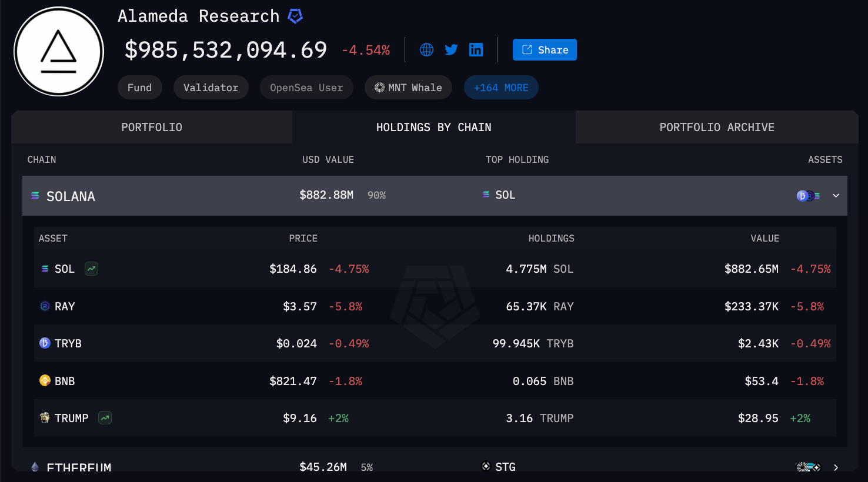The height and width of the screenshot is (482, 868).
Task: Open the LinkedIn icon link
Action: coord(476,50)
